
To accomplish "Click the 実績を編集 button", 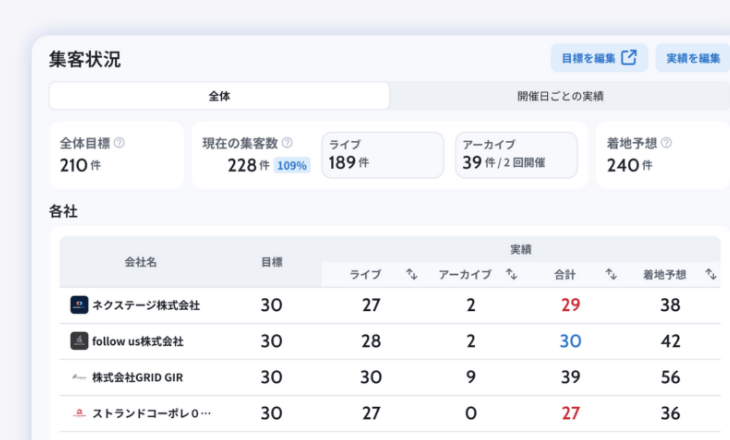I will pyautogui.click(x=693, y=58).
